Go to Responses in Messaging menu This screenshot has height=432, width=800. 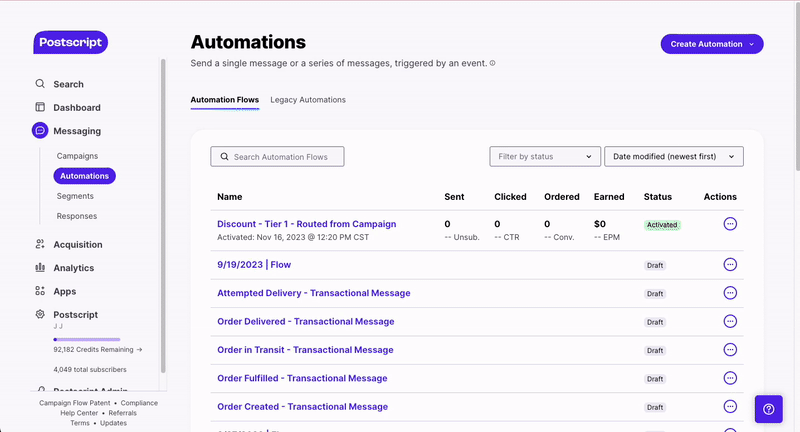77,216
